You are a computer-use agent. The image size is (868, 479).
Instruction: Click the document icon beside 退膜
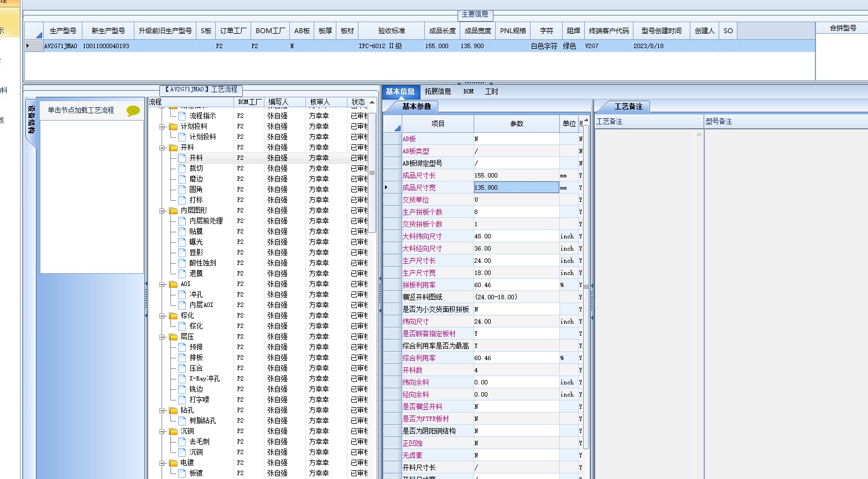(x=182, y=273)
